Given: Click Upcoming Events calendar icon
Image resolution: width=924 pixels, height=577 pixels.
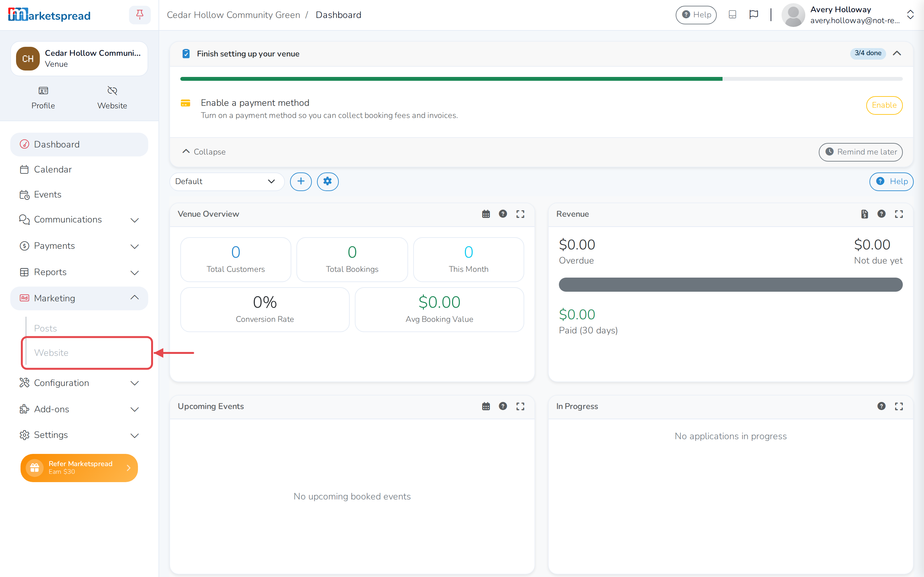Looking at the screenshot, I should 486,406.
